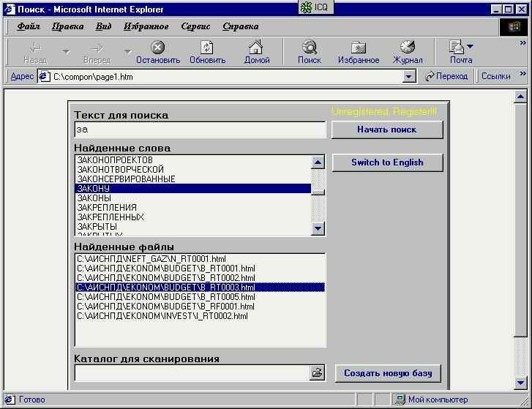The image size is (532, 409).
Task: Open the Search (Поиск) toolbar icon
Action: click(x=309, y=48)
